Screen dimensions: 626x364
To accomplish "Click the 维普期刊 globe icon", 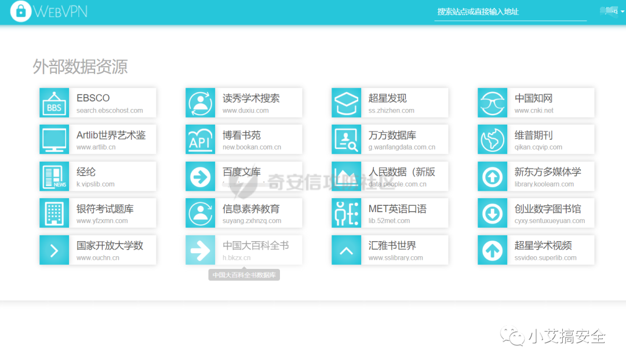I will click(493, 140).
